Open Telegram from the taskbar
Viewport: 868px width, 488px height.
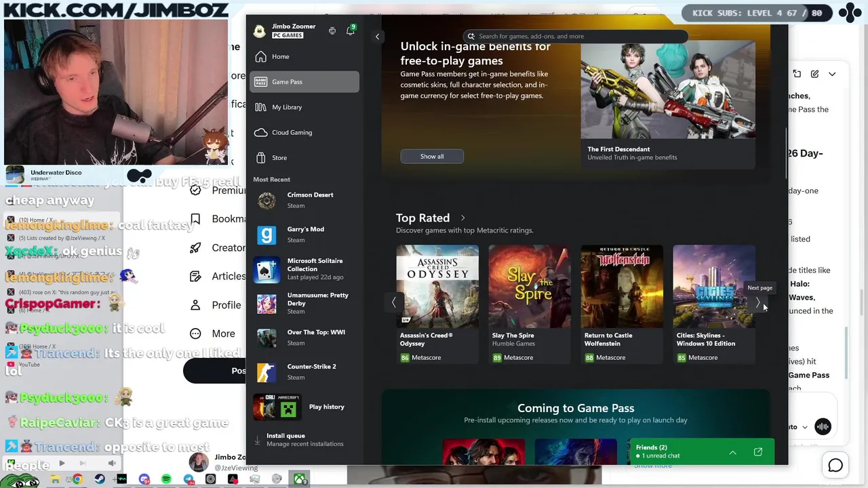[189, 479]
